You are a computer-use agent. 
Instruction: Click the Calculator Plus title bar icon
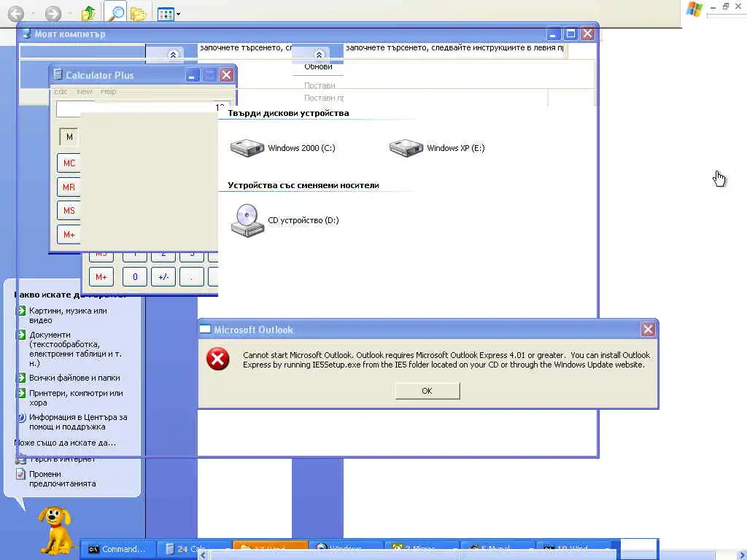(58, 75)
